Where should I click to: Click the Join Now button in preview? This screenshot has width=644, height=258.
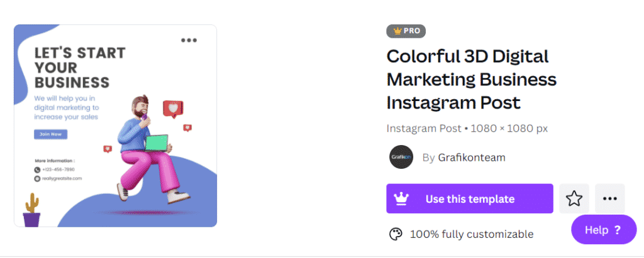(x=50, y=134)
